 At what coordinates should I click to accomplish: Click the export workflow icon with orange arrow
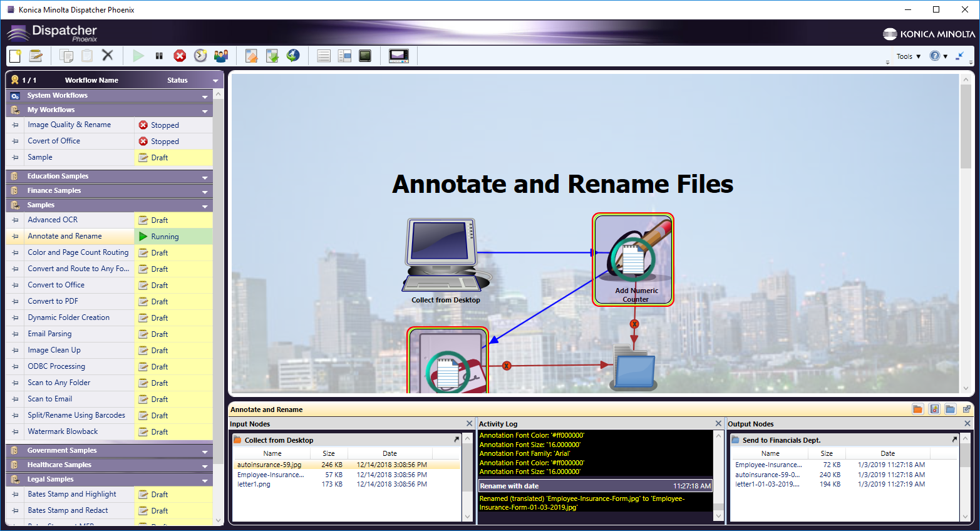pos(251,56)
